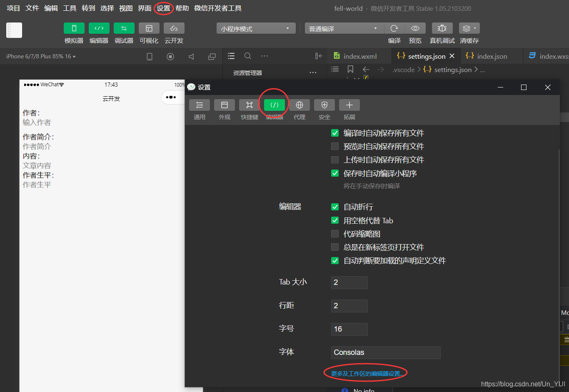The image size is (569, 392).
Task: Click the 字号 font size input field
Action: (x=349, y=329)
